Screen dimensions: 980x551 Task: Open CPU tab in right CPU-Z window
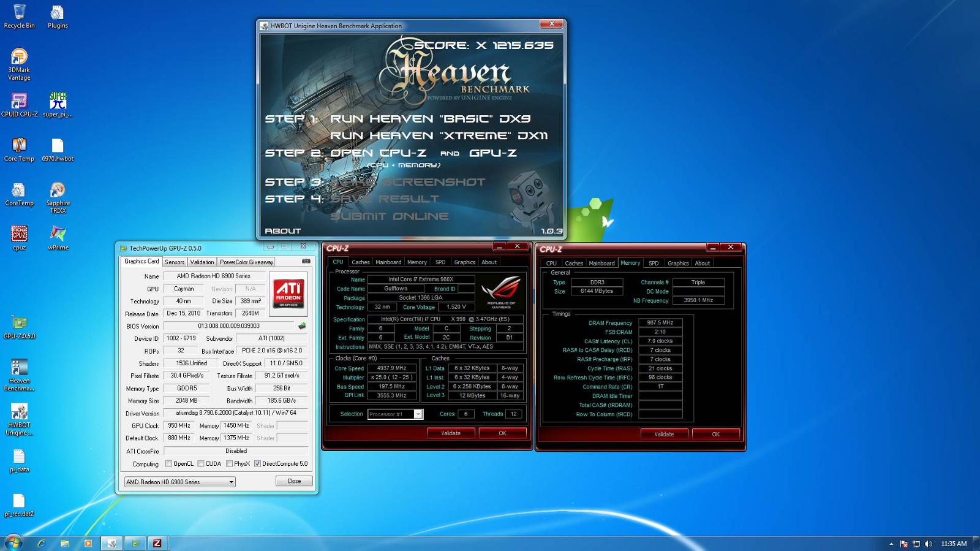point(551,263)
